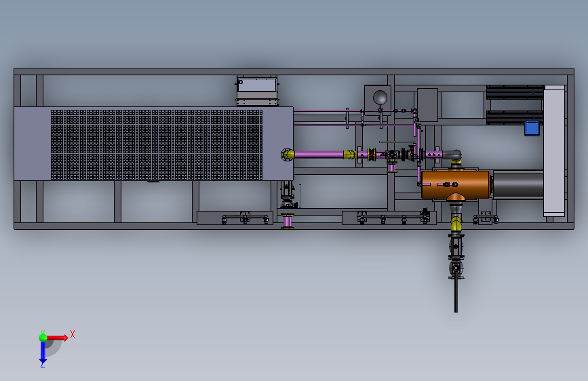
Task: Select the yellow elbow at the grille's pipe outlet
Action: 288,155
